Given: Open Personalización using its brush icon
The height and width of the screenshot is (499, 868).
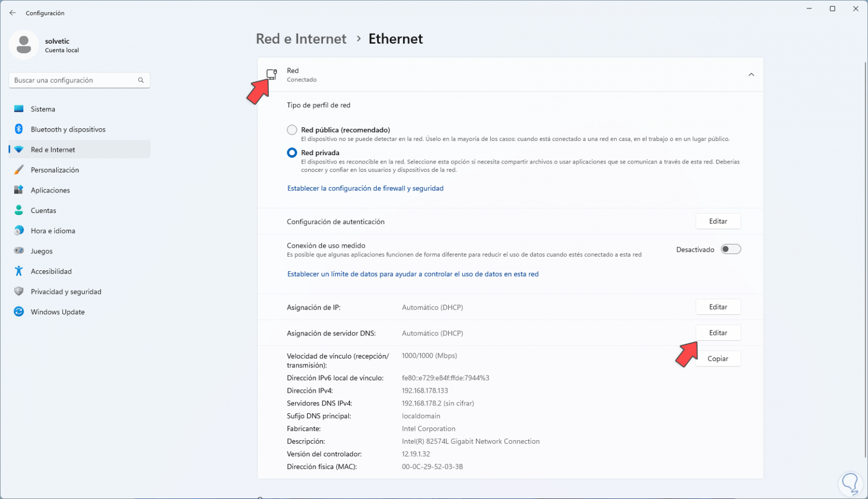Looking at the screenshot, I should click(18, 169).
